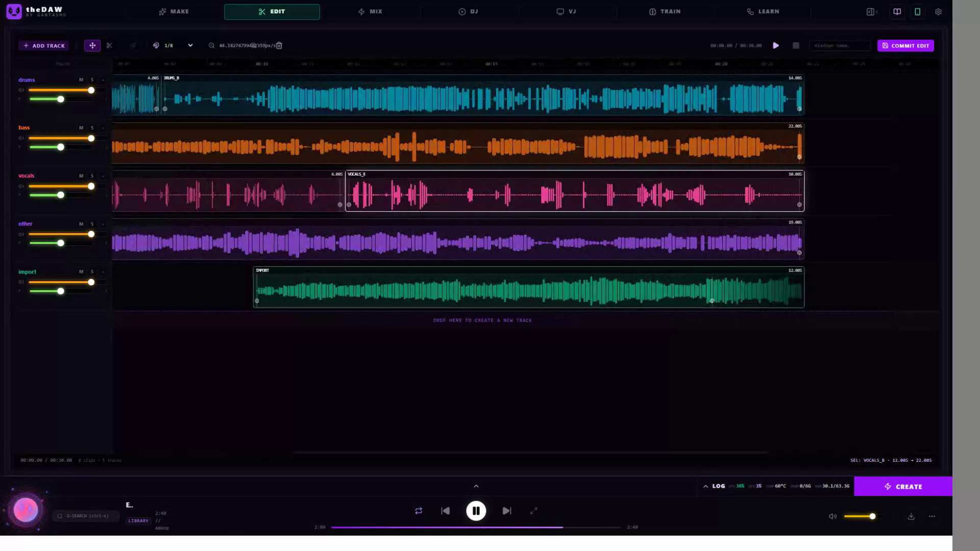Click the zoom magnifier icon
Viewport: 980px width, 551px height.
(211, 45)
